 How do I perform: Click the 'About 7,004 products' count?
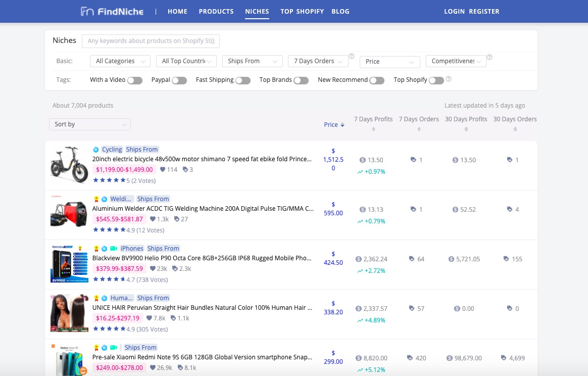[x=83, y=106]
